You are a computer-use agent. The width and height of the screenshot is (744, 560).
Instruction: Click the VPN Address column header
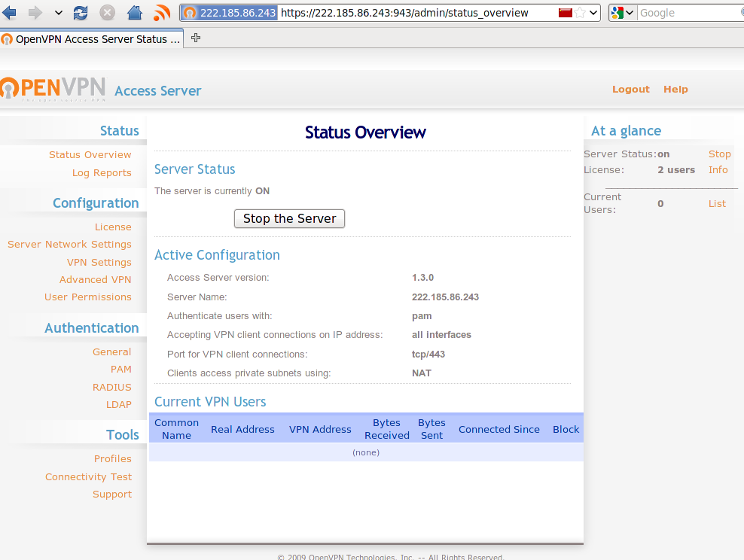coord(320,429)
